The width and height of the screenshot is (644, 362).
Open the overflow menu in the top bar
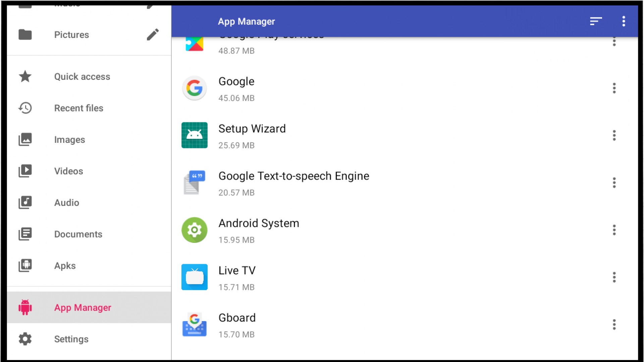point(624,21)
